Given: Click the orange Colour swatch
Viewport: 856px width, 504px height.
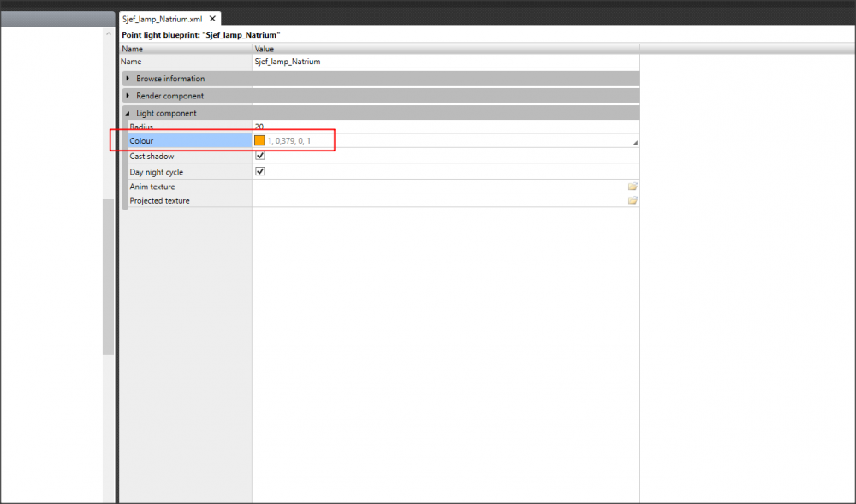Looking at the screenshot, I should click(x=259, y=140).
